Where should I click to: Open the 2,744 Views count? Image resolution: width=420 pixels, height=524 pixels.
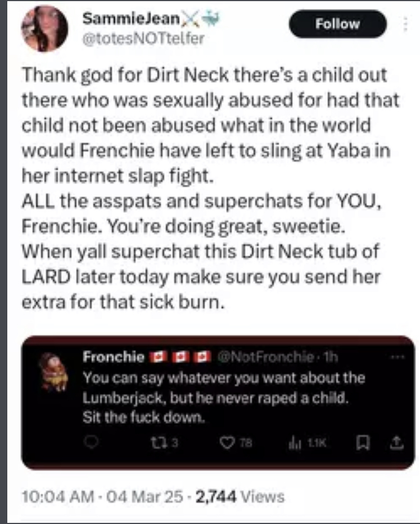[241, 496]
